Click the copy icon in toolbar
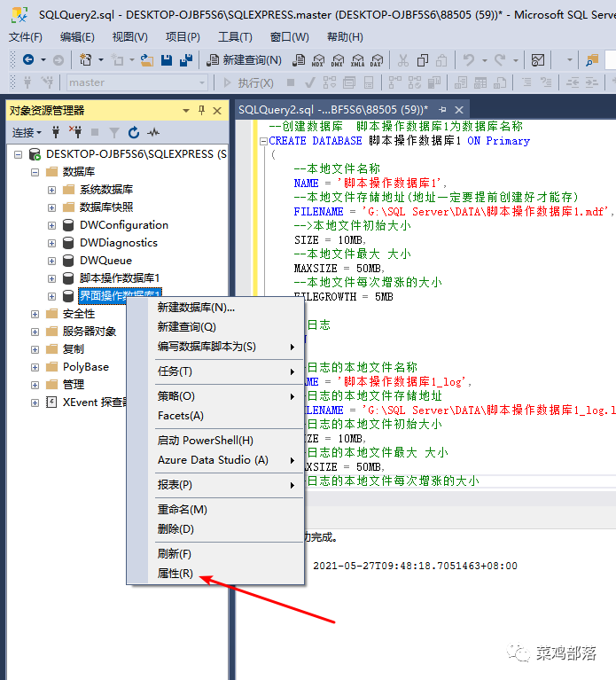The width and height of the screenshot is (616, 680). 423,60
